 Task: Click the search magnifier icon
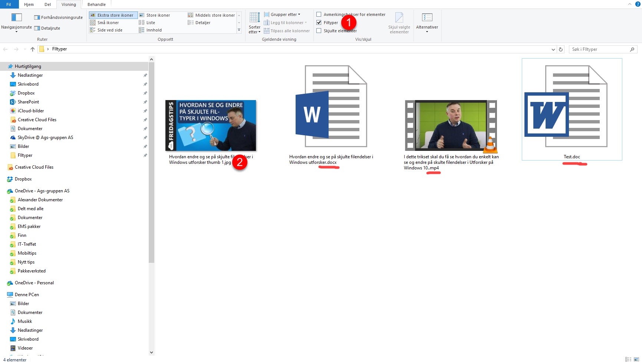pos(632,49)
